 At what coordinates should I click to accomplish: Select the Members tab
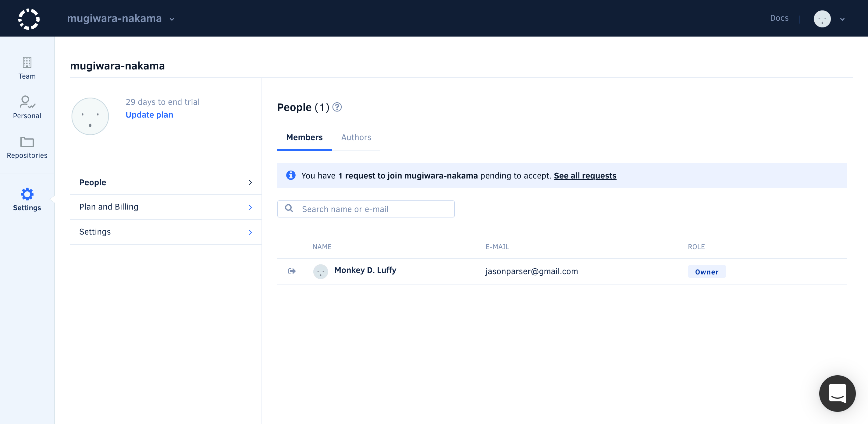coord(304,137)
